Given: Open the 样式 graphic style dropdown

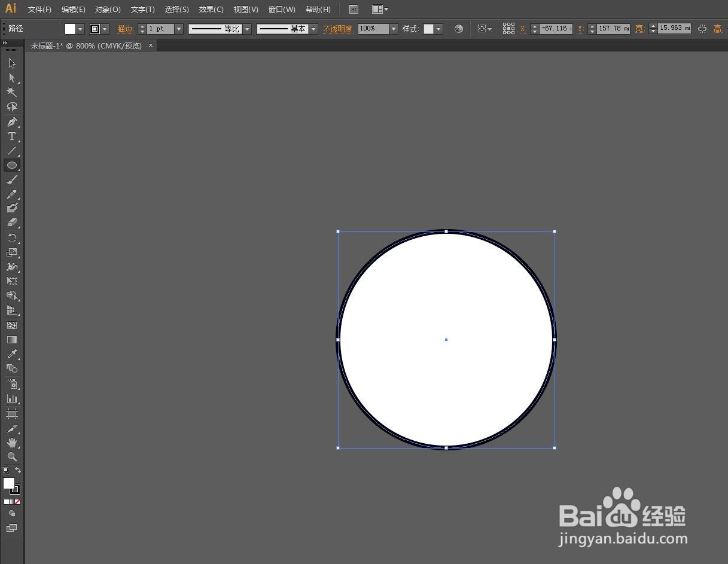Looking at the screenshot, I should (438, 29).
